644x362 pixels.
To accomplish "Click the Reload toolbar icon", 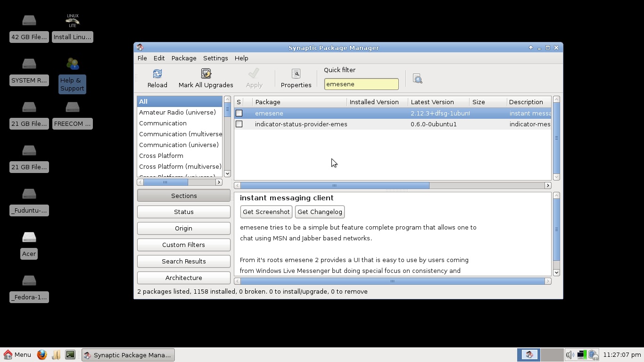I will (157, 74).
